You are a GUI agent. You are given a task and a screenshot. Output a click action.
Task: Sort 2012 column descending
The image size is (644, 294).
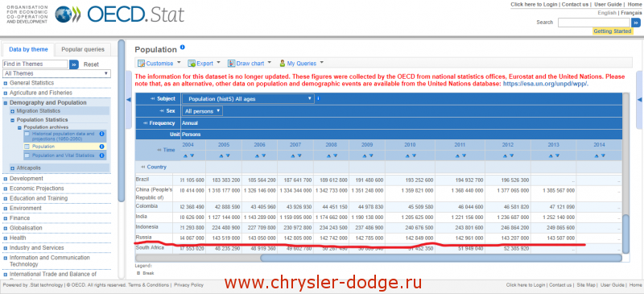pyautogui.click(x=511, y=155)
